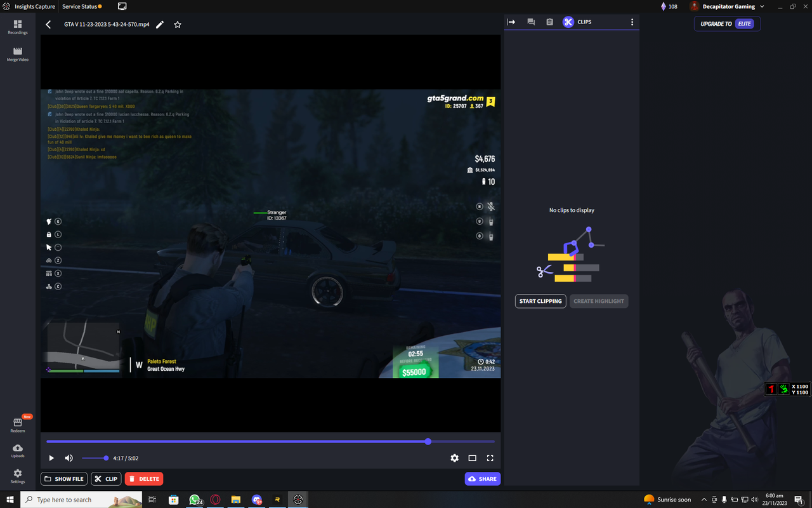Open the player settings gear
The width and height of the screenshot is (812, 508).
point(454,458)
